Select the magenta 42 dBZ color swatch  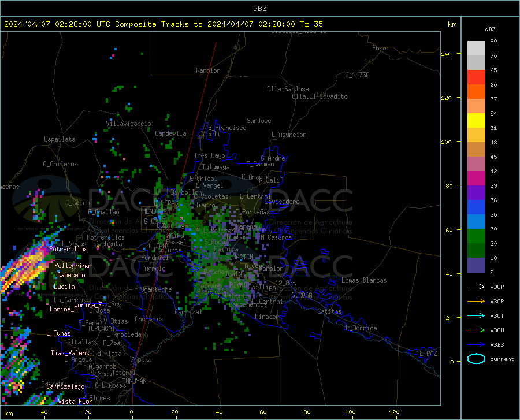point(476,179)
